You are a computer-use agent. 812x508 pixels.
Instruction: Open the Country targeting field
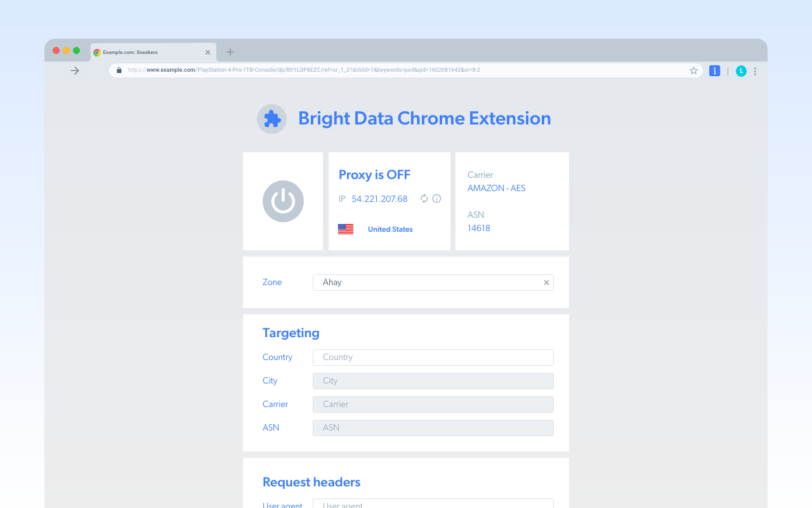click(x=433, y=358)
